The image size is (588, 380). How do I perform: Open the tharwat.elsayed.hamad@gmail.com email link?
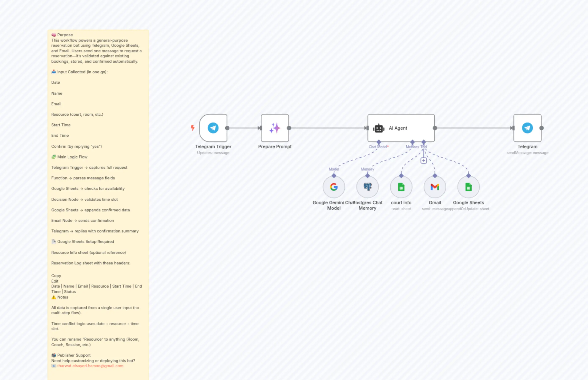(90, 366)
